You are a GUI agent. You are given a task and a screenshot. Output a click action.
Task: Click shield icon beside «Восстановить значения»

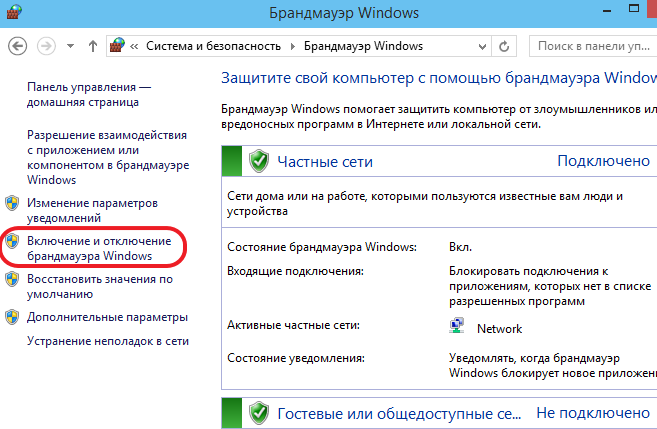click(12, 279)
